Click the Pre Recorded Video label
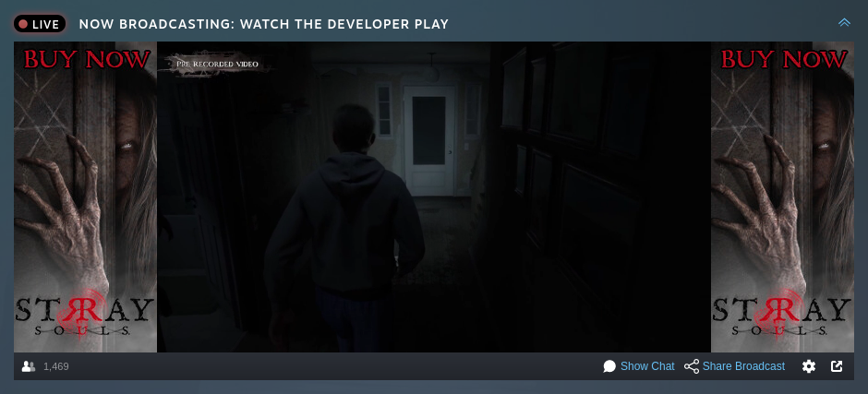The height and width of the screenshot is (394, 868). tap(218, 65)
